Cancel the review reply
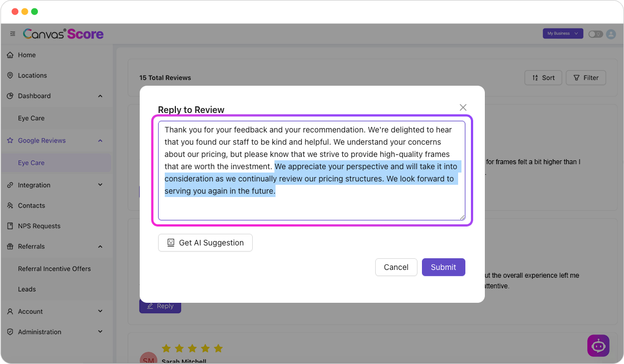The height and width of the screenshot is (364, 624). 396,267
